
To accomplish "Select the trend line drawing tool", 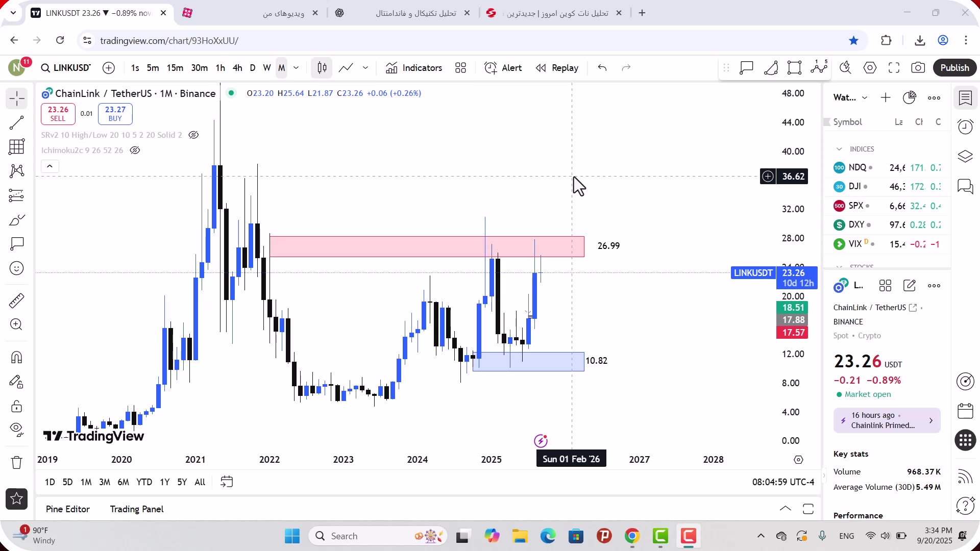I will click(17, 123).
